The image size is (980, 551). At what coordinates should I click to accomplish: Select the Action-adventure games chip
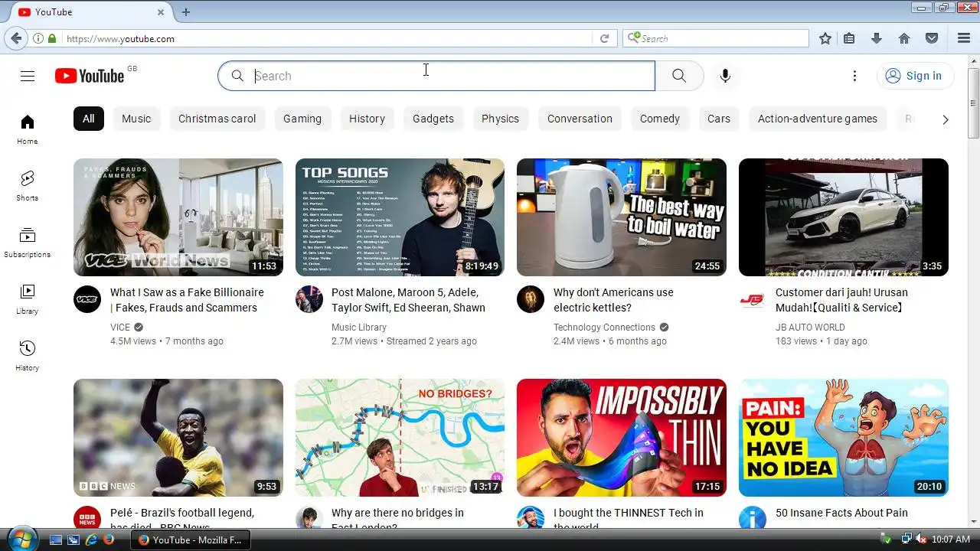click(x=818, y=119)
